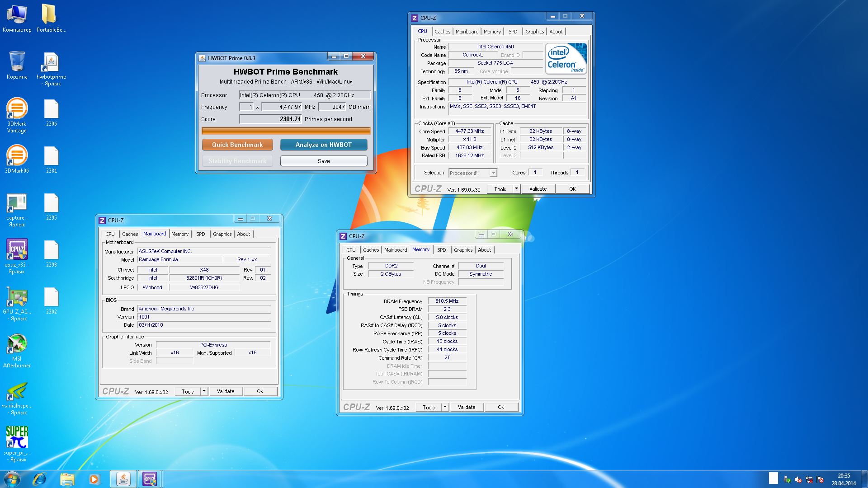Open Windows Explorer from the taskbar
Viewport: 868px width, 488px height.
[x=67, y=479]
